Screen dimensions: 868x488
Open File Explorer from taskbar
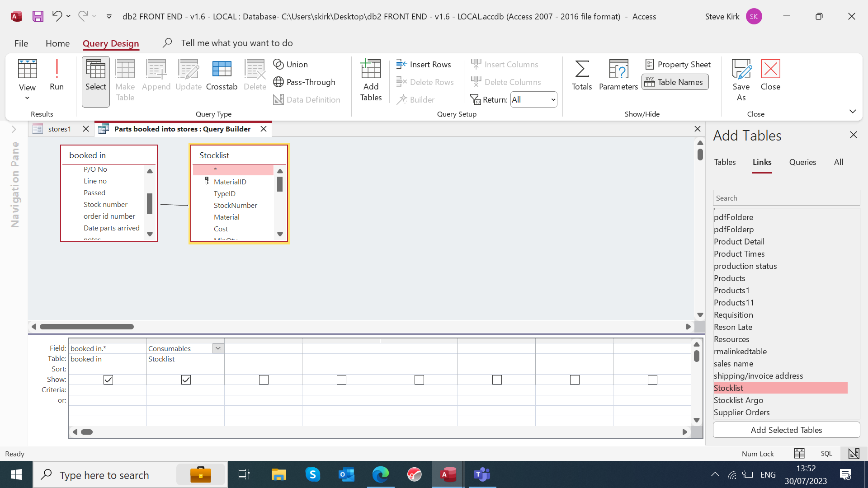click(x=278, y=474)
